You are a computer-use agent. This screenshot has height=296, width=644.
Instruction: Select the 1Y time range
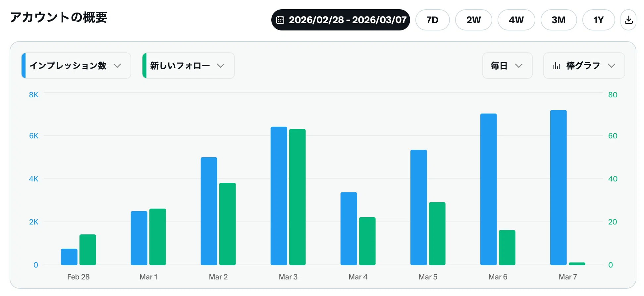[598, 20]
